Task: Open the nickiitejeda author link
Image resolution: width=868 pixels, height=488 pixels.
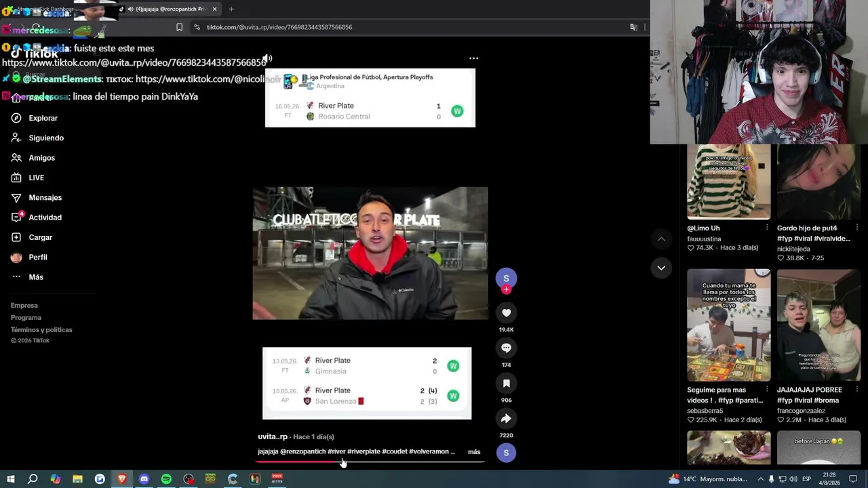Action: (793, 249)
